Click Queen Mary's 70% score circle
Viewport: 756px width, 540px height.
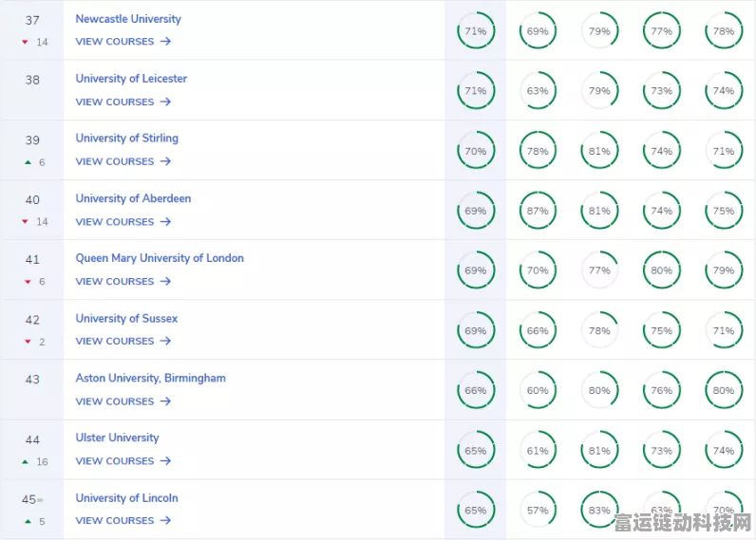coord(538,270)
